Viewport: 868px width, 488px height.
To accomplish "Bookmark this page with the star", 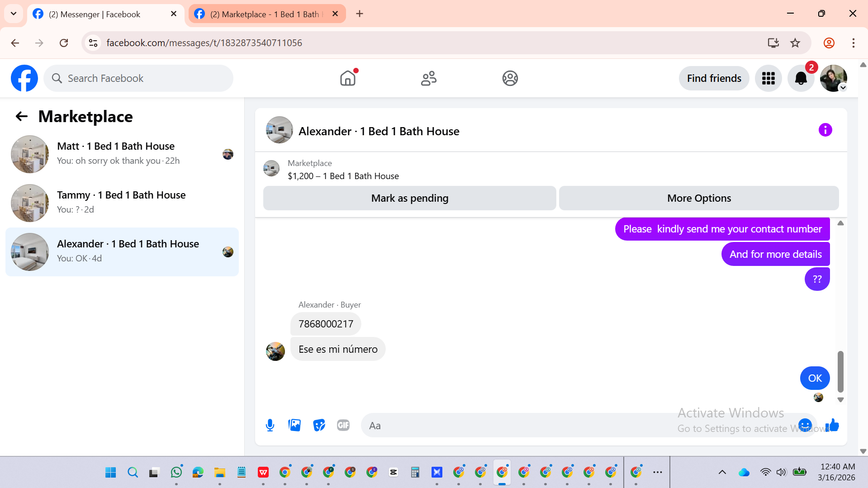I will (795, 43).
